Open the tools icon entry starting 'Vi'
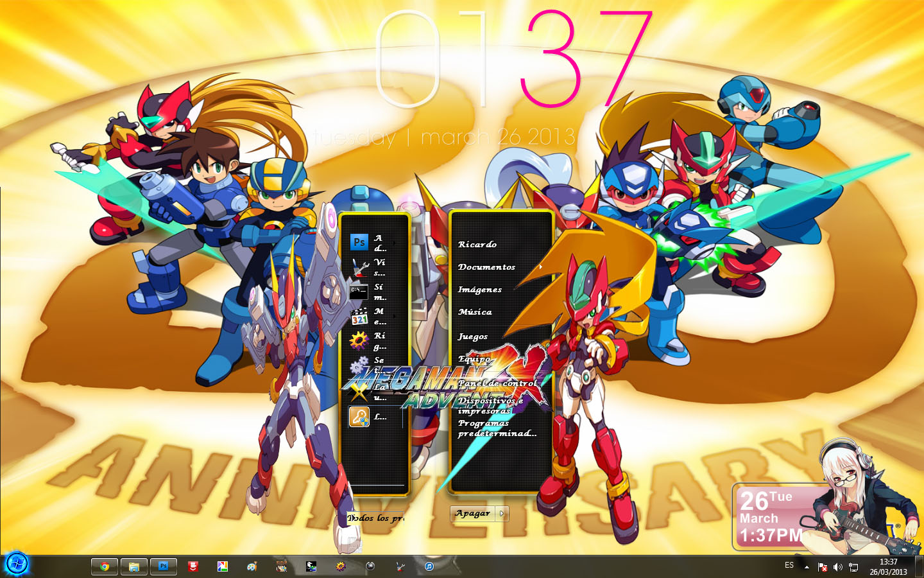The image size is (924, 578). (359, 267)
